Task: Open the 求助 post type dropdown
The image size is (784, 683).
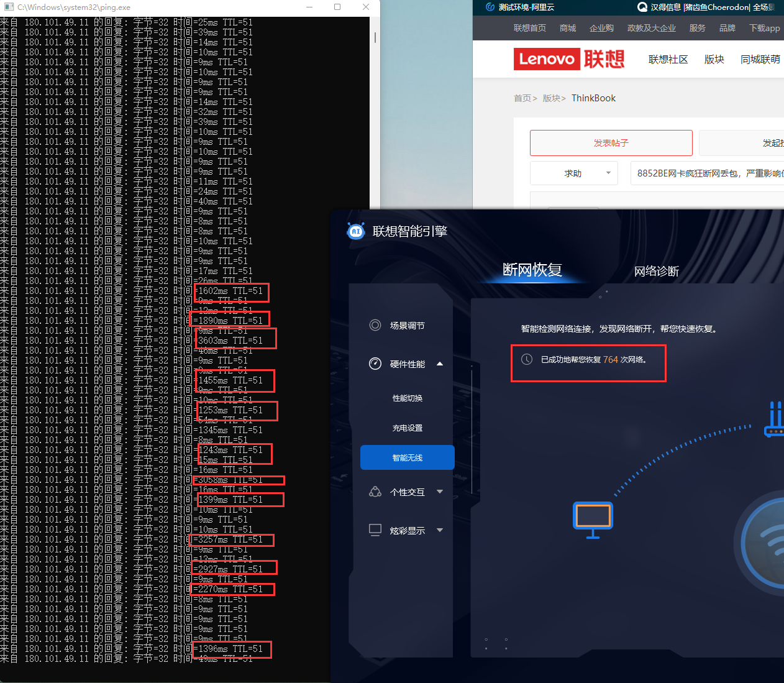Action: click(574, 173)
